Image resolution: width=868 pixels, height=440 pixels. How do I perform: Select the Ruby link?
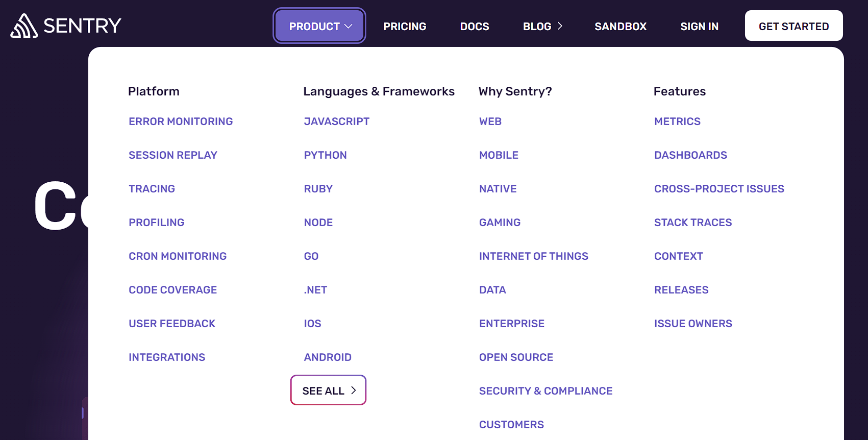(x=318, y=189)
